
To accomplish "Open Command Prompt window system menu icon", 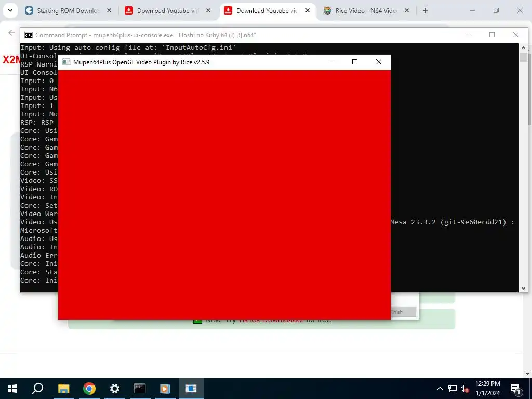I will (29, 35).
